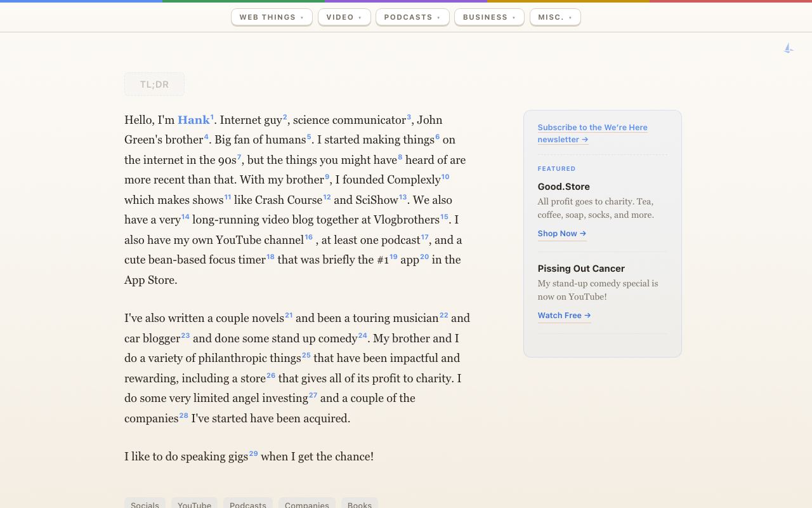The height and width of the screenshot is (508, 812).
Task: Open footnote 23 after car blogger
Action: click(x=185, y=335)
